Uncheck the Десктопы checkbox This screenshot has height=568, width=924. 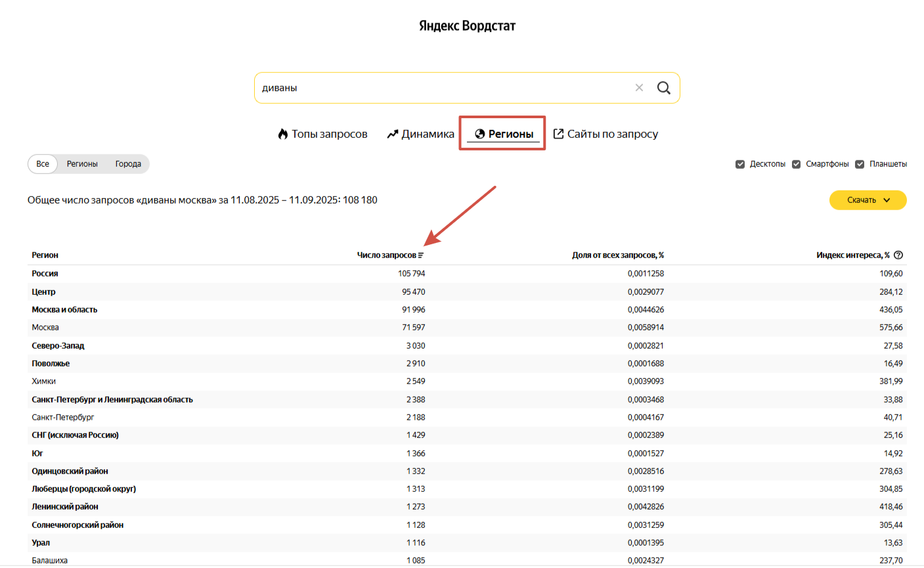741,164
